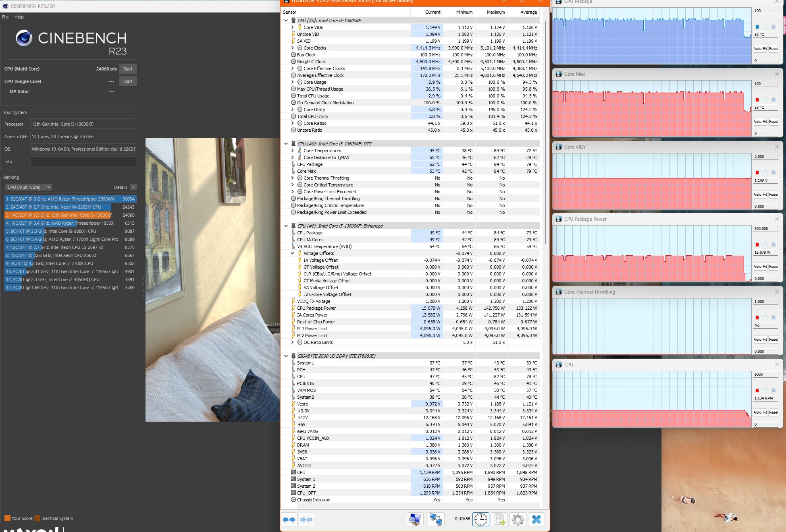Open the Help menu in Cinebench
786x532 pixels.
tap(19, 17)
